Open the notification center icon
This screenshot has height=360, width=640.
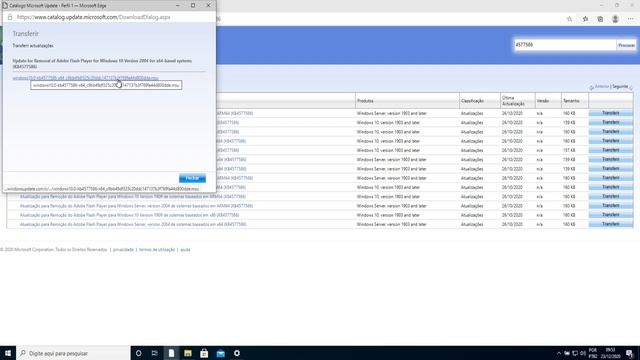[629, 353]
